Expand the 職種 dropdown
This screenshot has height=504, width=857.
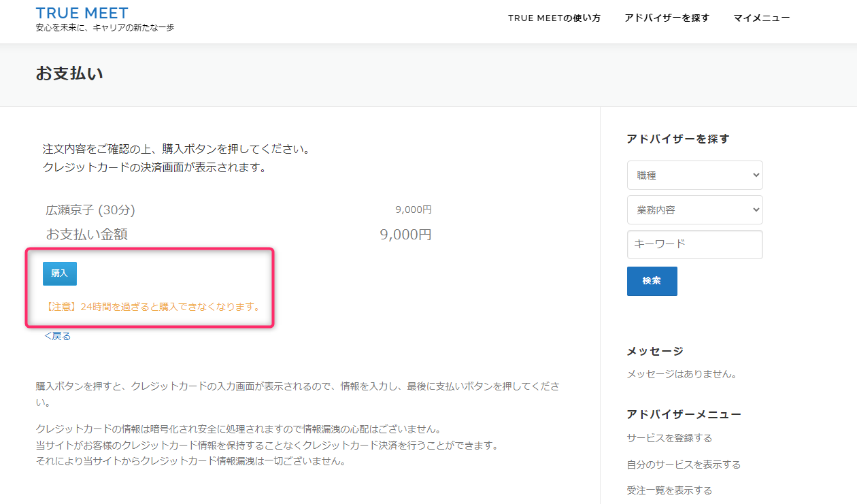tap(694, 175)
